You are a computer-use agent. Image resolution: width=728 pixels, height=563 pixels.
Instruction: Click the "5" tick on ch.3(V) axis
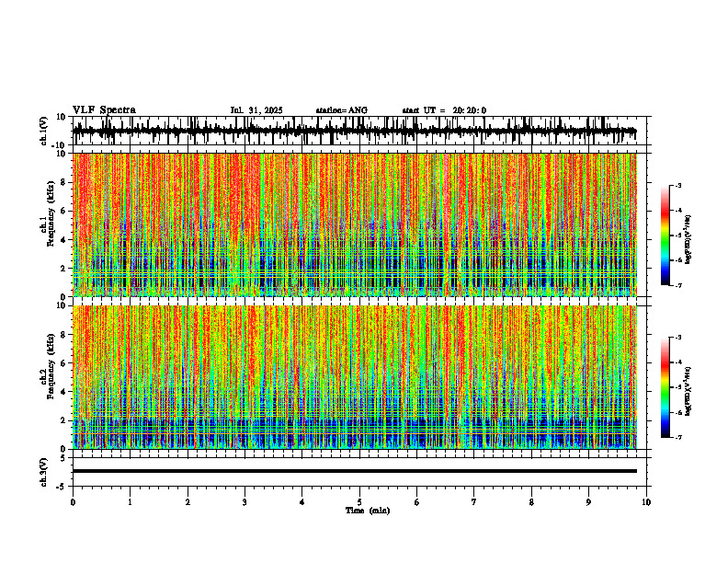tap(63, 458)
